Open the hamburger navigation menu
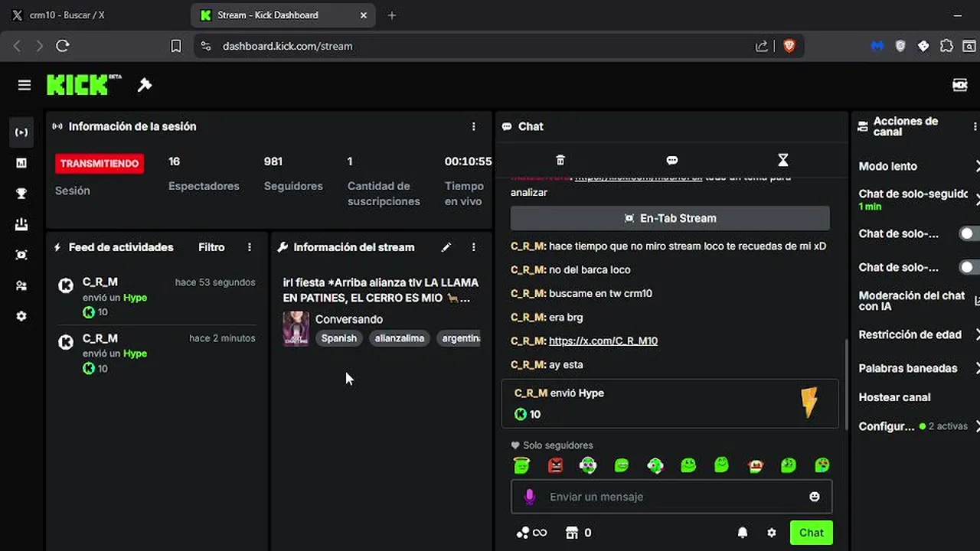Screen dimensions: 980x551 click(x=24, y=85)
